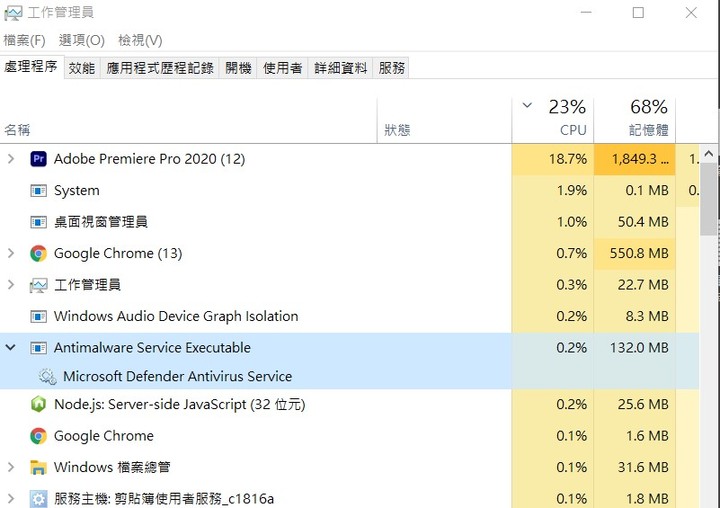Open the 選項(O) menu
This screenshot has height=508, width=720.
coord(82,40)
